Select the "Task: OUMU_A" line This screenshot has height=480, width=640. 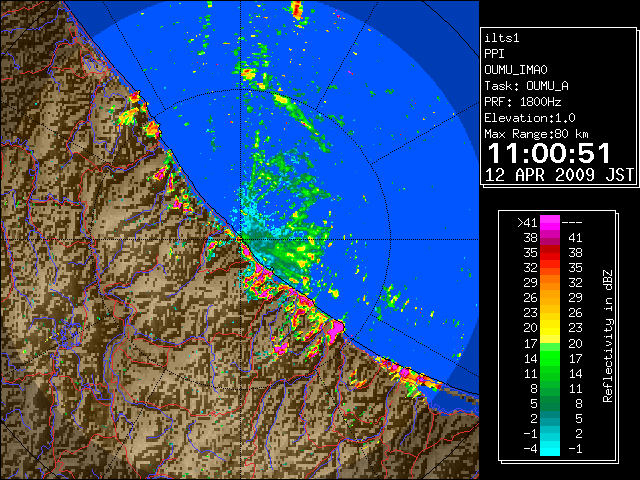pyautogui.click(x=526, y=86)
